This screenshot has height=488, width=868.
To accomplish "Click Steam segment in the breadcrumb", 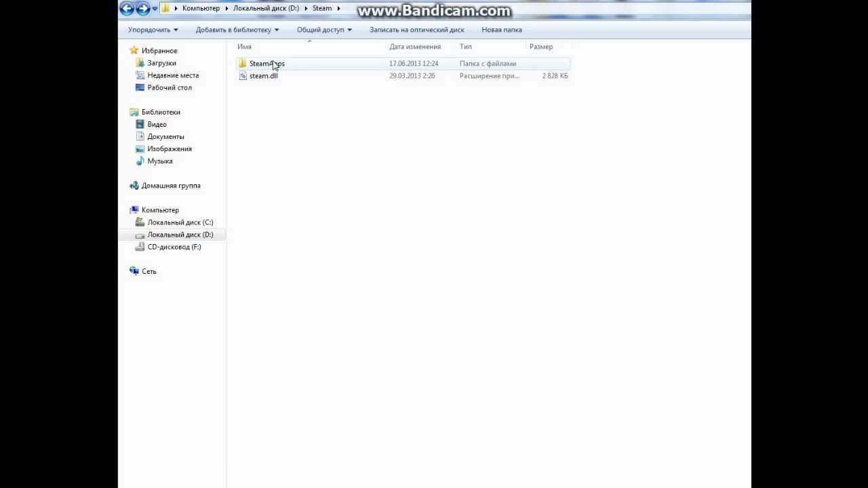I will pyautogui.click(x=322, y=8).
